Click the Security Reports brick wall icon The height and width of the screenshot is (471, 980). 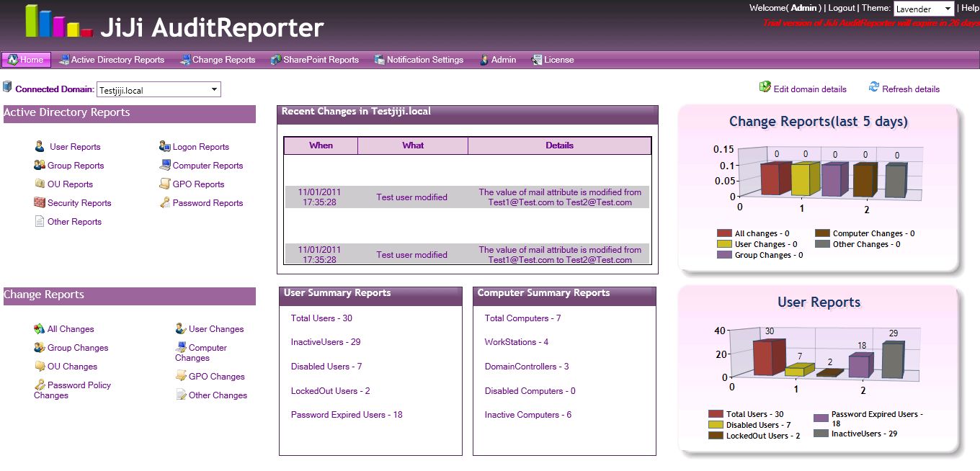[x=40, y=203]
